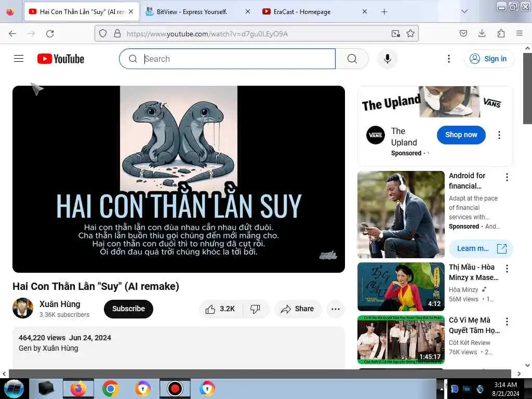This screenshot has width=532, height=399.
Task: Show site security lock information
Action: [x=117, y=33]
